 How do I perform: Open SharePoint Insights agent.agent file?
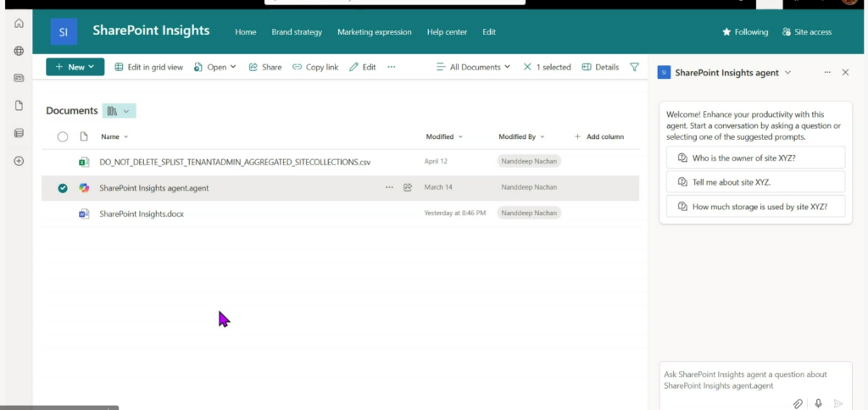[x=154, y=188]
